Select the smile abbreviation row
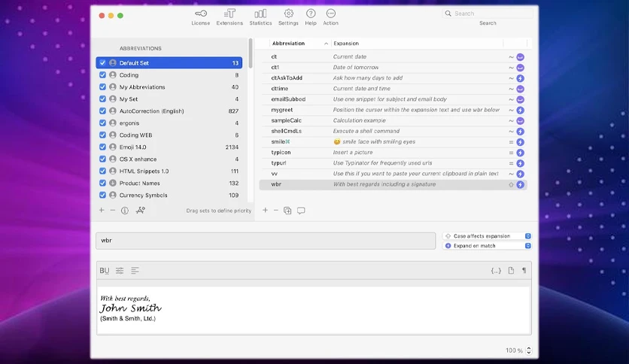 (393, 142)
